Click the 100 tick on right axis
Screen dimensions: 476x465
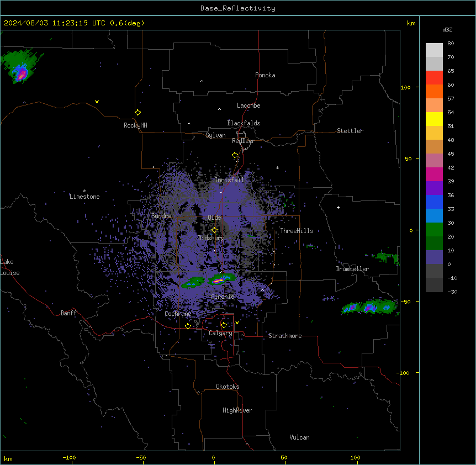[405, 87]
